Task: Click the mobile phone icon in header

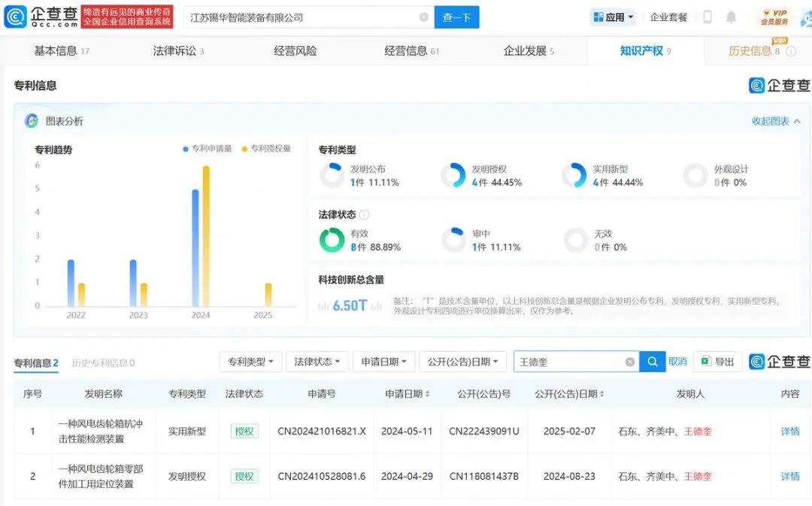Action: [x=707, y=17]
